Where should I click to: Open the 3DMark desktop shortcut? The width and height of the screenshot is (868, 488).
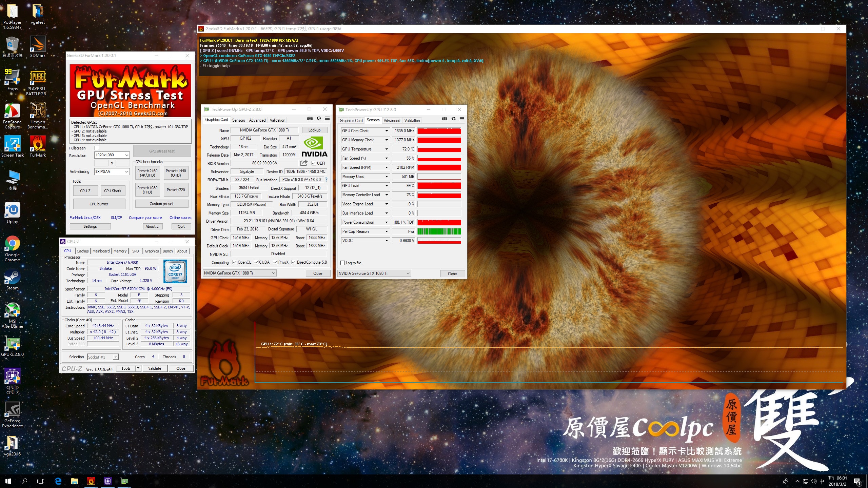coord(38,47)
